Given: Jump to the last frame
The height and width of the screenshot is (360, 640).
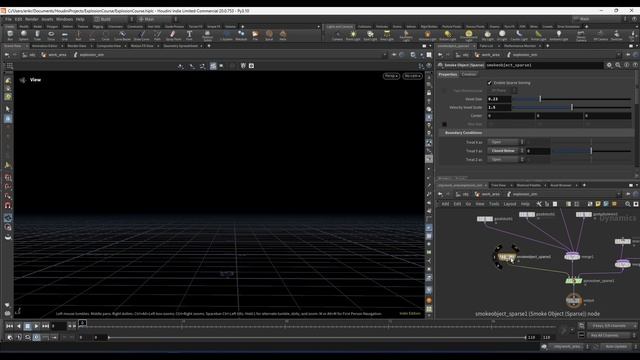Looking at the screenshot, I should [45, 326].
